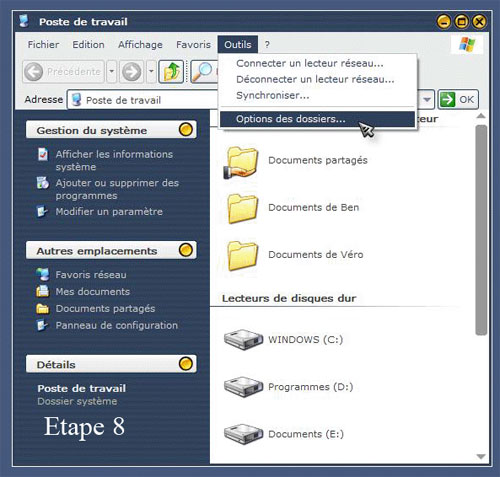Open Afficher les informations système link

coord(114,160)
